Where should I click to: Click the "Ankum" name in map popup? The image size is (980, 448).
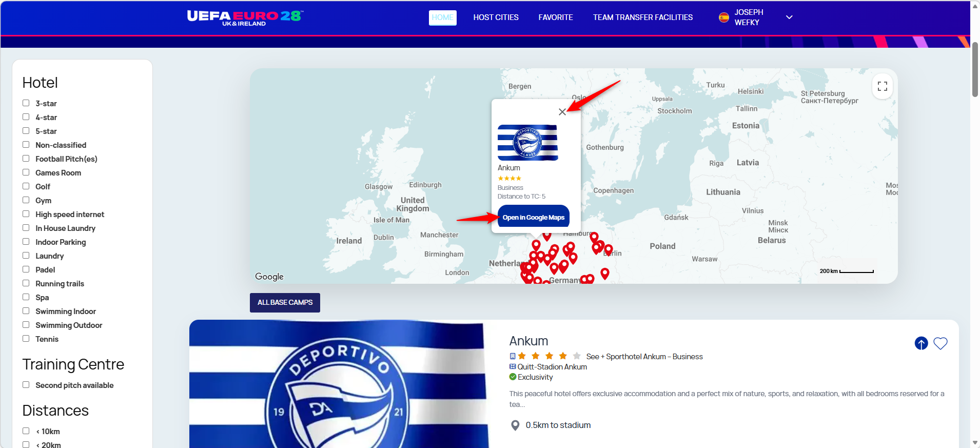[x=509, y=168]
